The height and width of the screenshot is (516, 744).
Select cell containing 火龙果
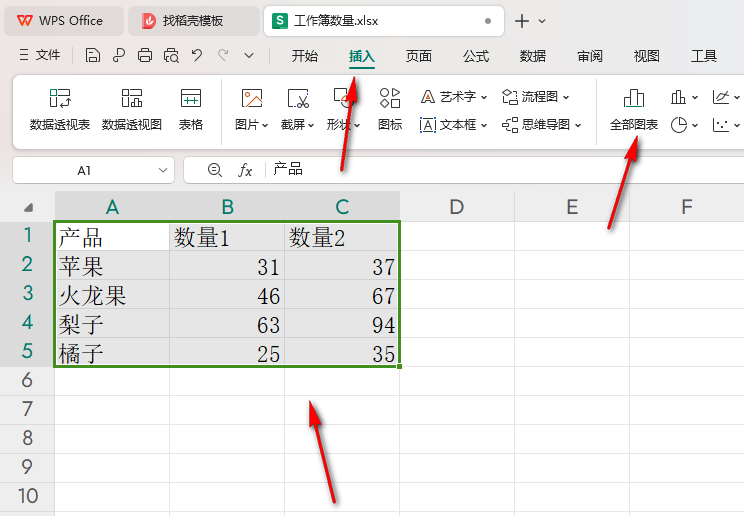pyautogui.click(x=112, y=295)
